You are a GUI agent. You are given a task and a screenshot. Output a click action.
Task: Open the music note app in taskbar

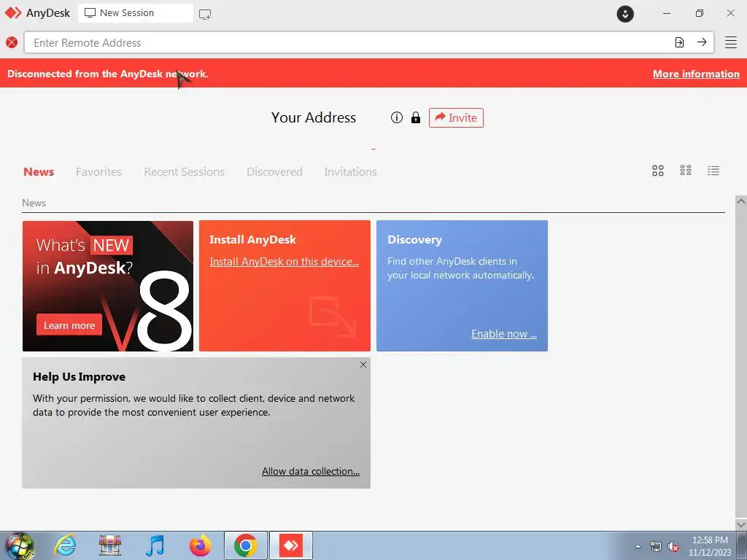point(155,545)
